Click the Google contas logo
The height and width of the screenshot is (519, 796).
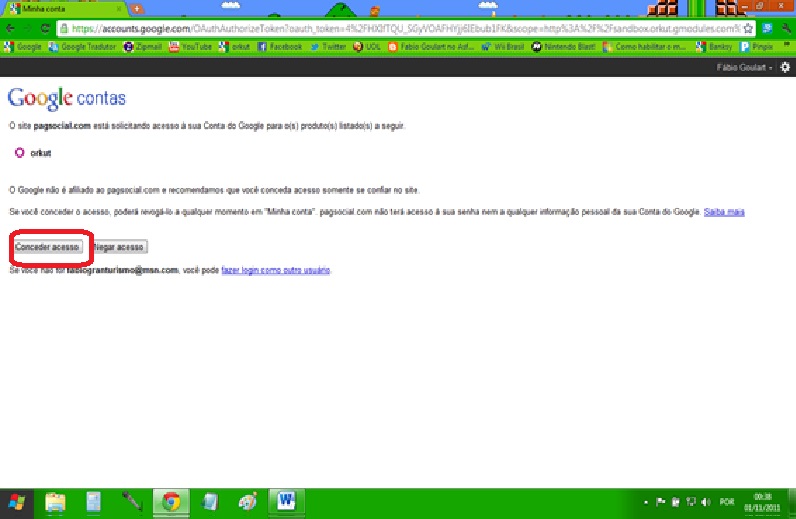(66, 98)
